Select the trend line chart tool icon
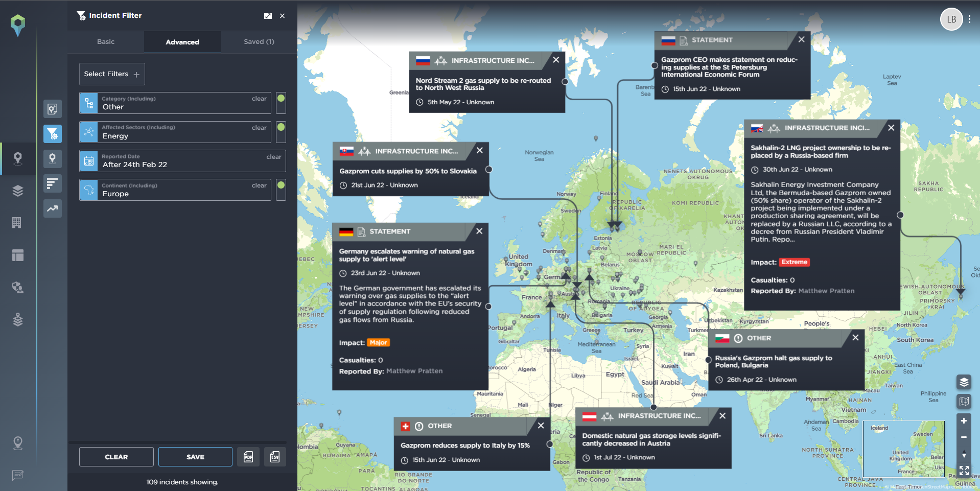Screen dimensions: 980x491 [x=53, y=208]
